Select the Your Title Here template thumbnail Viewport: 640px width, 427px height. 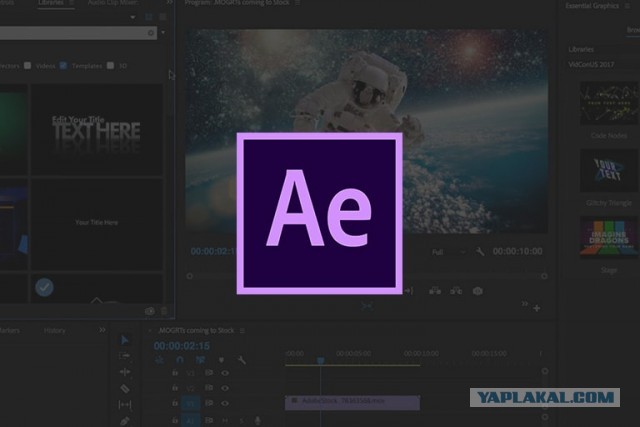point(97,224)
